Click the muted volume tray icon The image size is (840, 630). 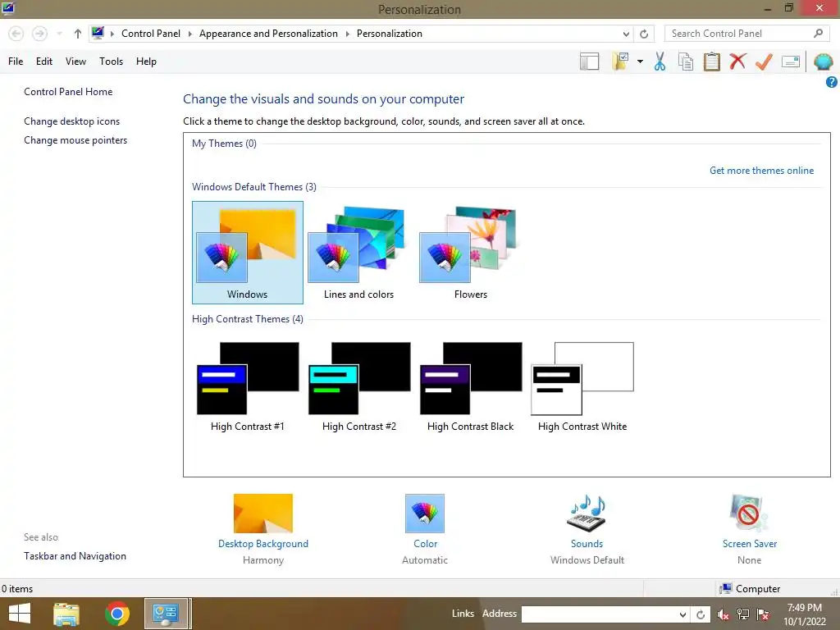(724, 614)
